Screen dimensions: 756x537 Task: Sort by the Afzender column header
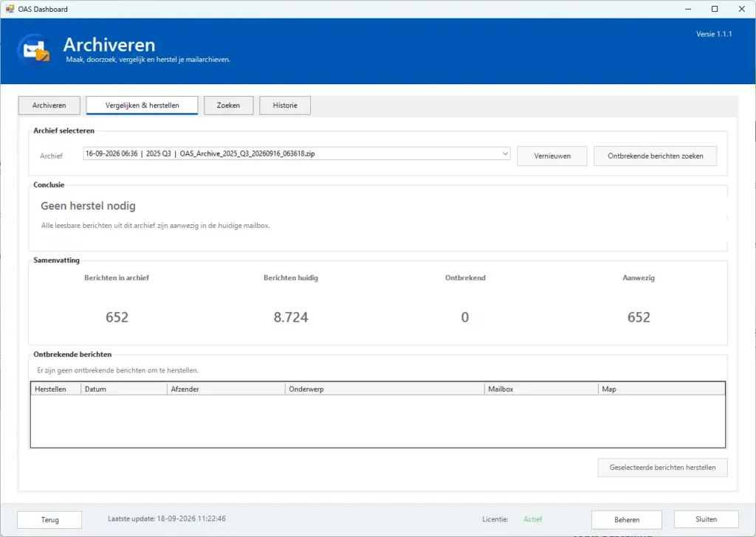coord(226,389)
